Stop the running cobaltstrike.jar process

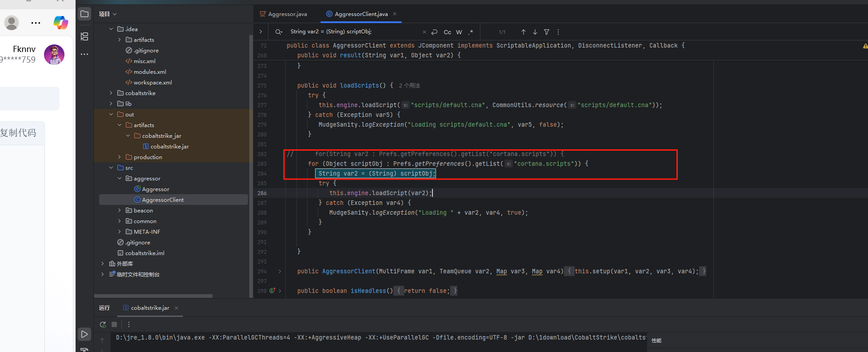point(114,324)
